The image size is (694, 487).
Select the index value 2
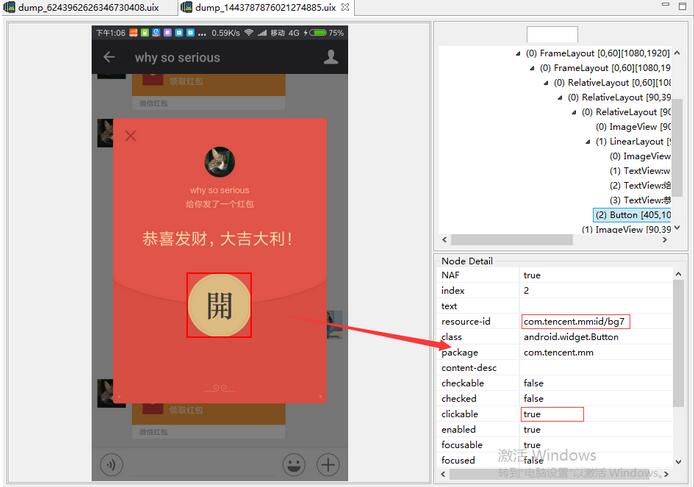point(526,290)
